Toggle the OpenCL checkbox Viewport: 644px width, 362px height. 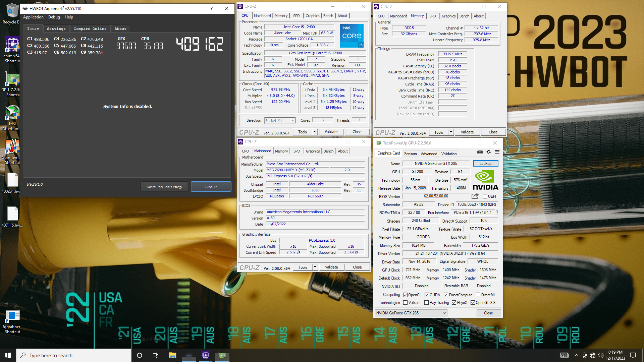coord(406,295)
